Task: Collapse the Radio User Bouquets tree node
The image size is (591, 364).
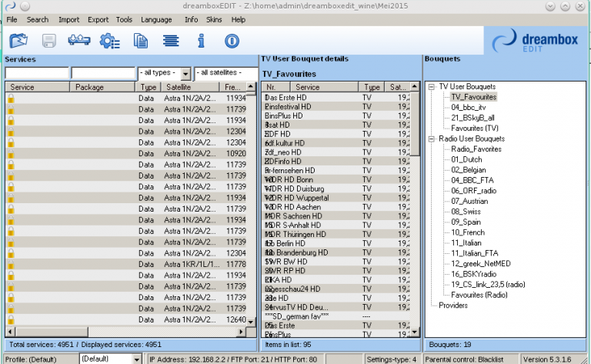Action: [432, 139]
